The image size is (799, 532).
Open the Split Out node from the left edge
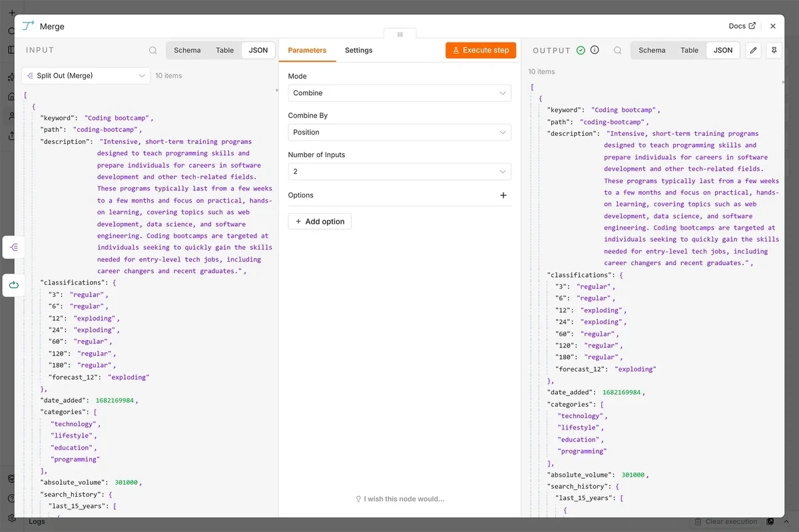coord(14,247)
